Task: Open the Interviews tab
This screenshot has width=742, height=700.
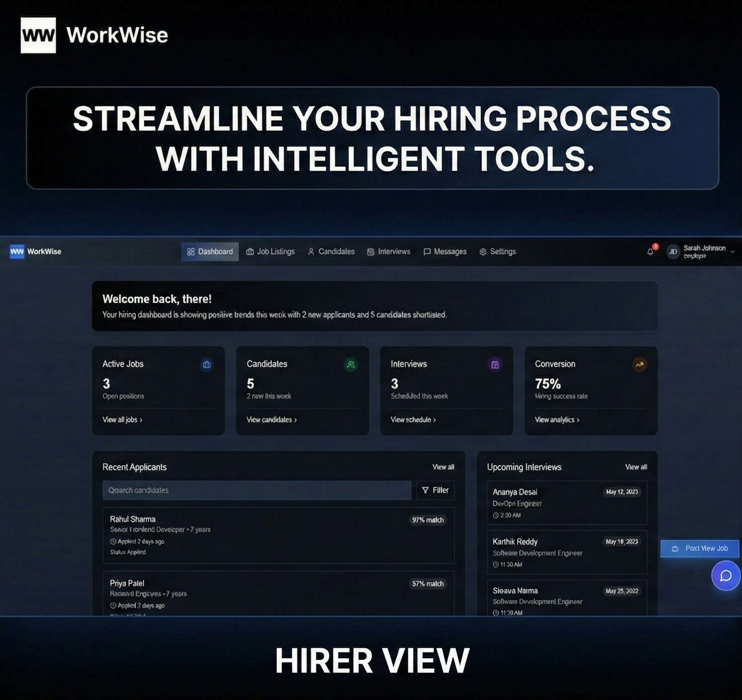Action: [x=388, y=252]
